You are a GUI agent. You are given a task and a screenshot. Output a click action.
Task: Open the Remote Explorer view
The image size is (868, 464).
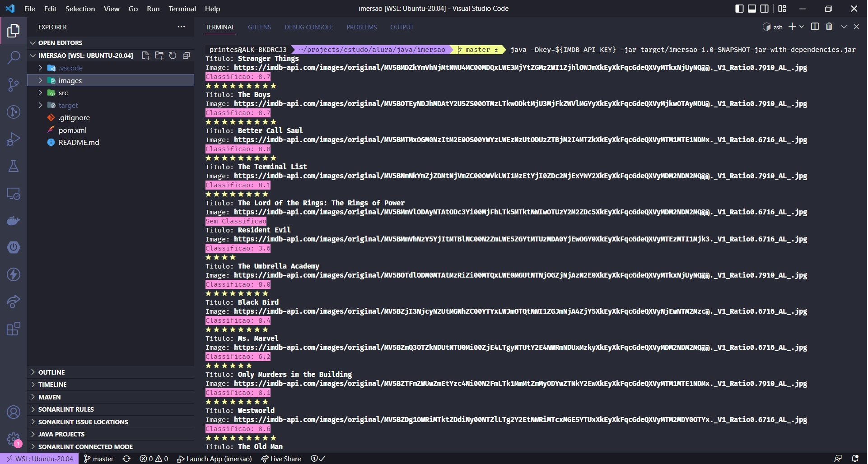(14, 193)
